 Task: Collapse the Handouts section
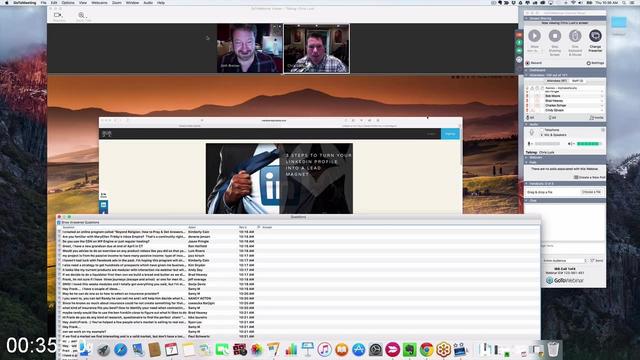click(527, 184)
